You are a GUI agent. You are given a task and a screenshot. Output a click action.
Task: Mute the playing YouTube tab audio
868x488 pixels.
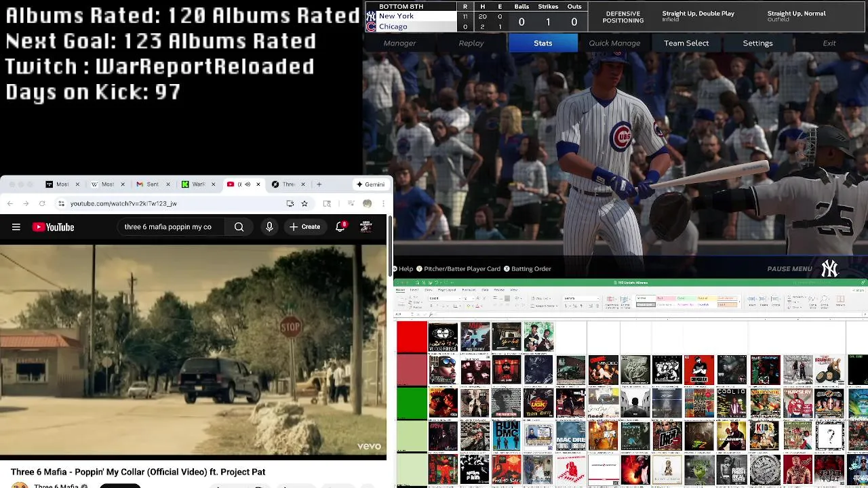click(248, 184)
